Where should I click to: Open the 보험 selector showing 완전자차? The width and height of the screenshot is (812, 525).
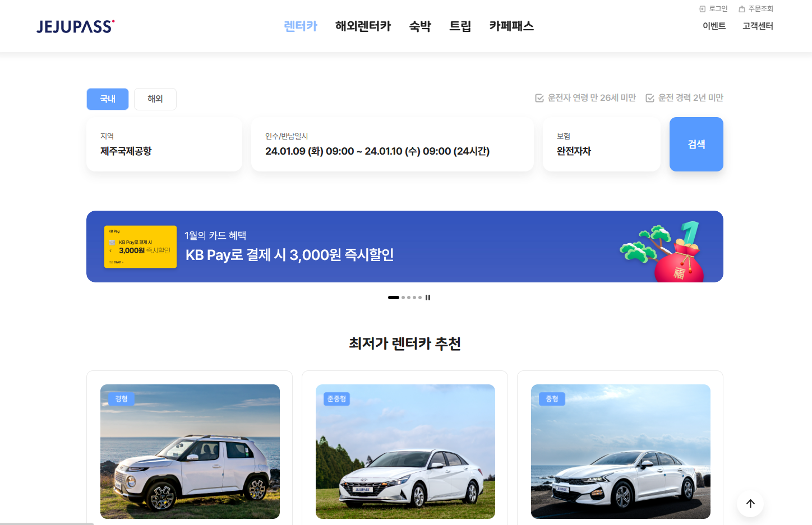point(601,144)
